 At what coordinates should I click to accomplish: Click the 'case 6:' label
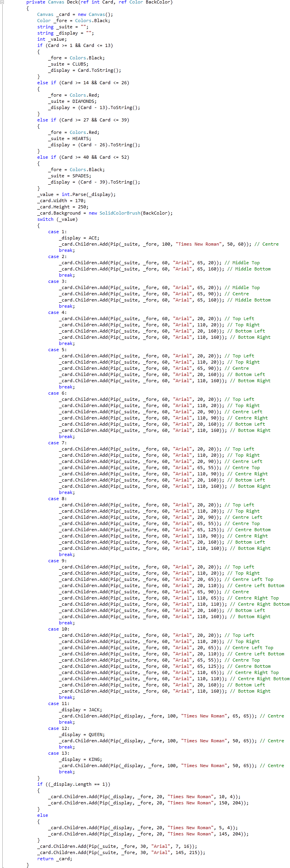pos(57,393)
